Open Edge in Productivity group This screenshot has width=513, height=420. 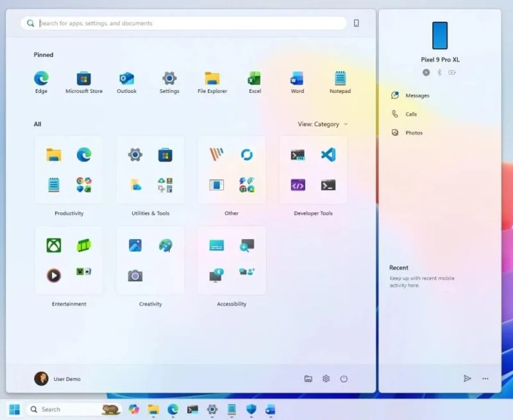point(84,155)
